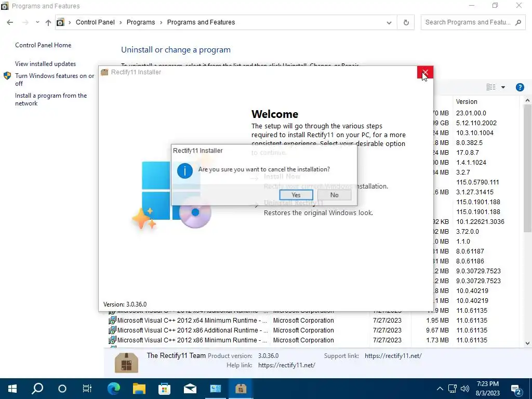Close the Rectify11 Installer window

[425, 72]
